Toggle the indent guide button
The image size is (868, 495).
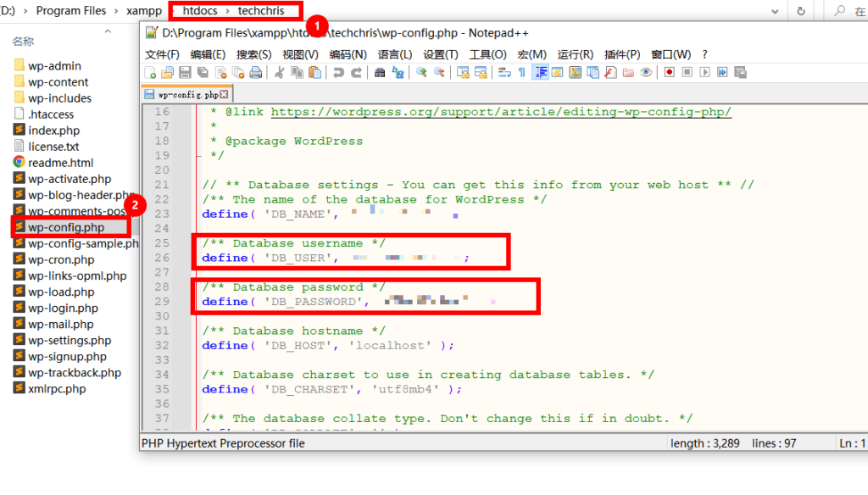pyautogui.click(x=540, y=73)
